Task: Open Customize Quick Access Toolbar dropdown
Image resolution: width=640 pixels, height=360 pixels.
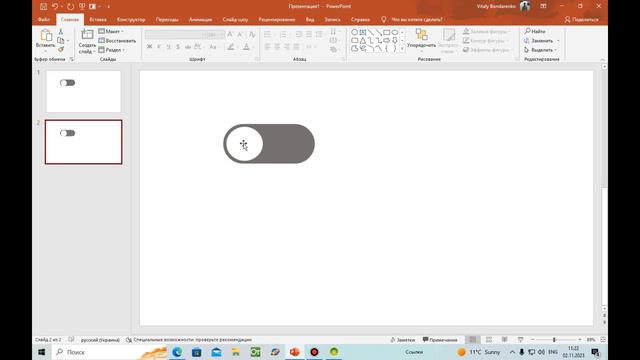Action: (x=109, y=7)
